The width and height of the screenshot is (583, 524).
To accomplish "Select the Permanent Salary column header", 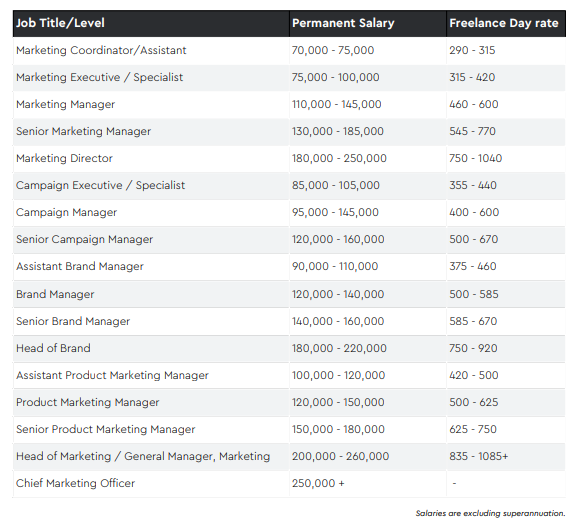I will 343,23.
